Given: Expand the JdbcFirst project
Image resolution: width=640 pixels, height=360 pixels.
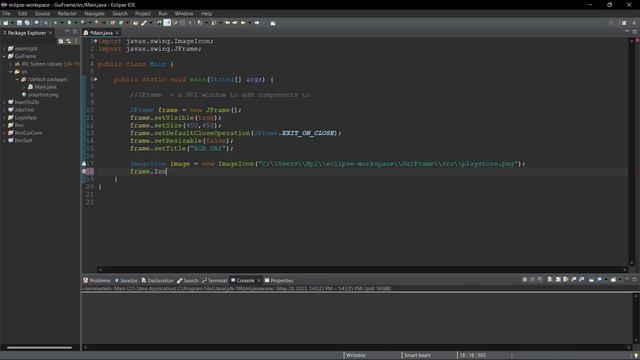Looking at the screenshot, I should point(4,110).
